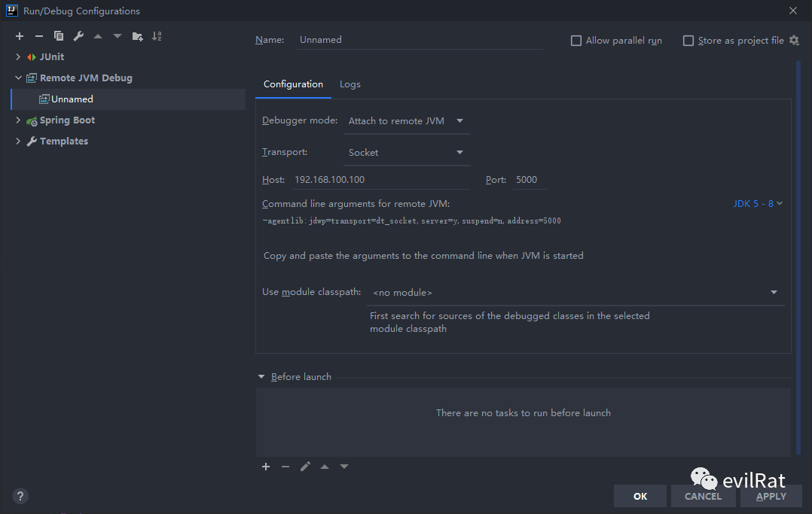The height and width of the screenshot is (514, 812).
Task: Open the help question mark button
Action: [x=20, y=496]
